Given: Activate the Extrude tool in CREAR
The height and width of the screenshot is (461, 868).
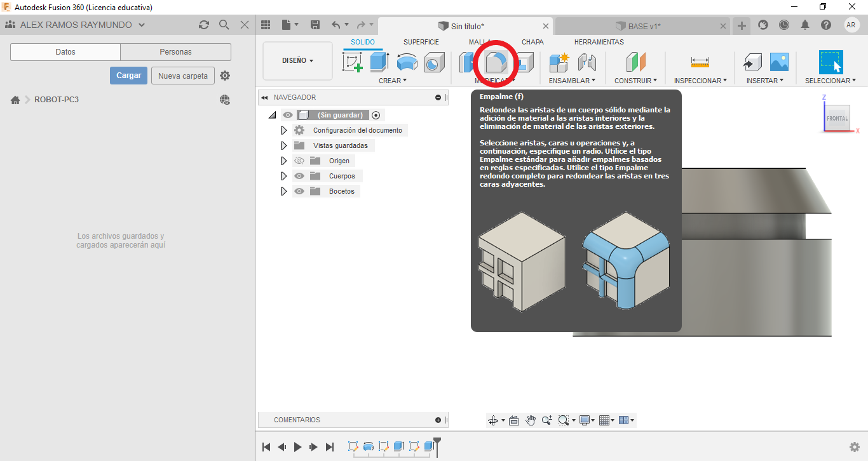Looking at the screenshot, I should pyautogui.click(x=379, y=62).
